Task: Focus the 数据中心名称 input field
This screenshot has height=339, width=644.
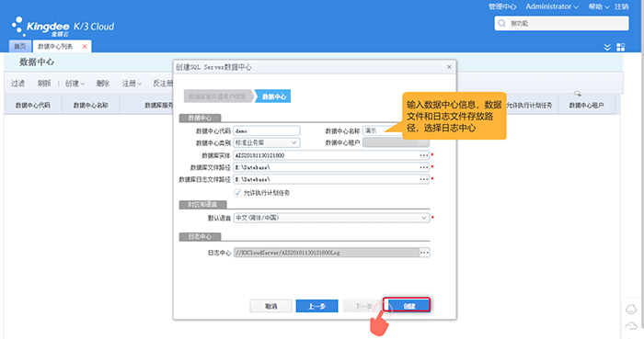Action: click(383, 130)
